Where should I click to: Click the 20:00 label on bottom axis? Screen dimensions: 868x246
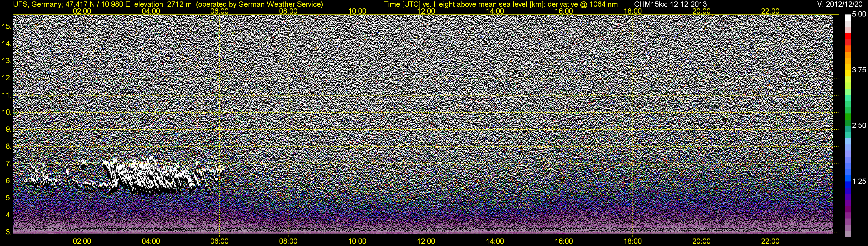pos(702,241)
